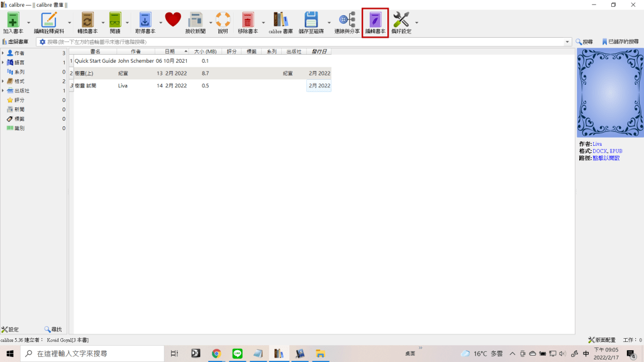The height and width of the screenshot is (362, 644).
Task: Open LINE app from the Windows taskbar
Action: click(x=237, y=354)
